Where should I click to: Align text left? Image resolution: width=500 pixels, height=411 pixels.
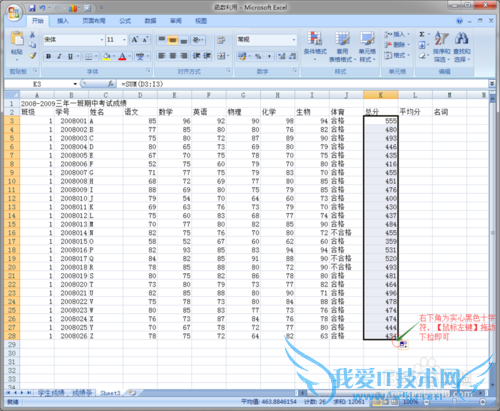point(162,56)
